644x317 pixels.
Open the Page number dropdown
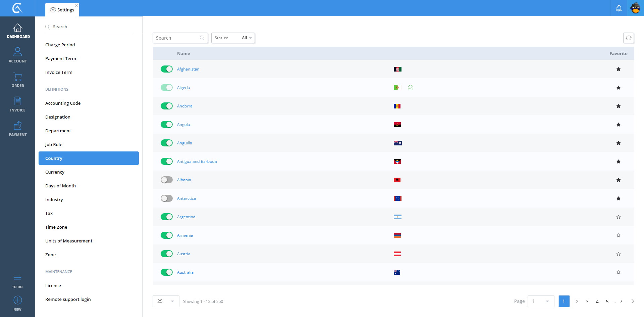tap(541, 301)
